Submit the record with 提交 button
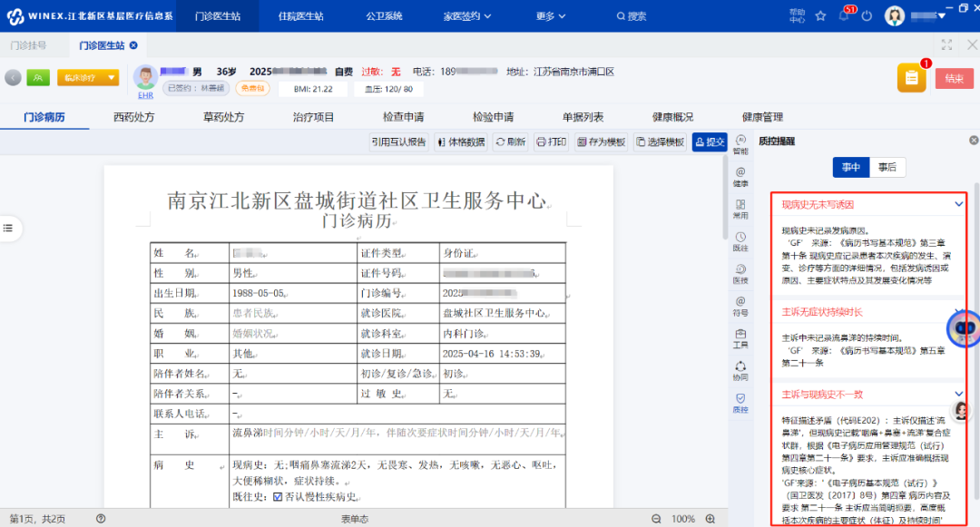Viewport: 980px width, 527px height. [x=710, y=142]
